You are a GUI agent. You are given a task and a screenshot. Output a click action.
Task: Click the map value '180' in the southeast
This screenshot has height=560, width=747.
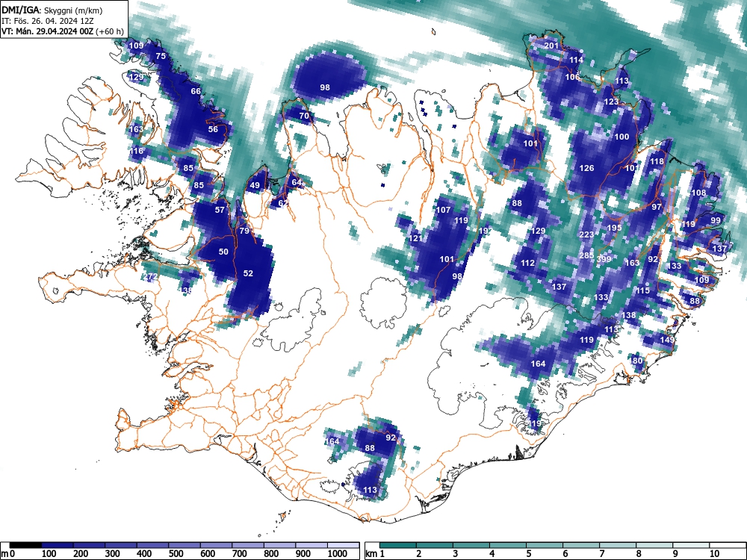pyautogui.click(x=636, y=361)
